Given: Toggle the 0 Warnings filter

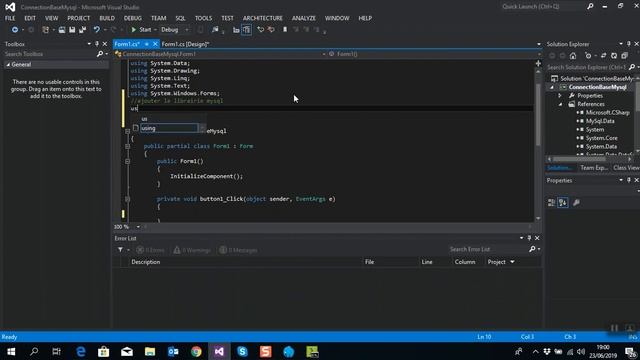Looking at the screenshot, I should tap(191, 250).
